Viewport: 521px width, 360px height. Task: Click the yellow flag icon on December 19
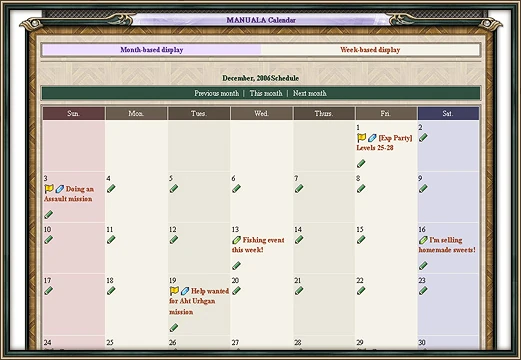pyautogui.click(x=174, y=291)
